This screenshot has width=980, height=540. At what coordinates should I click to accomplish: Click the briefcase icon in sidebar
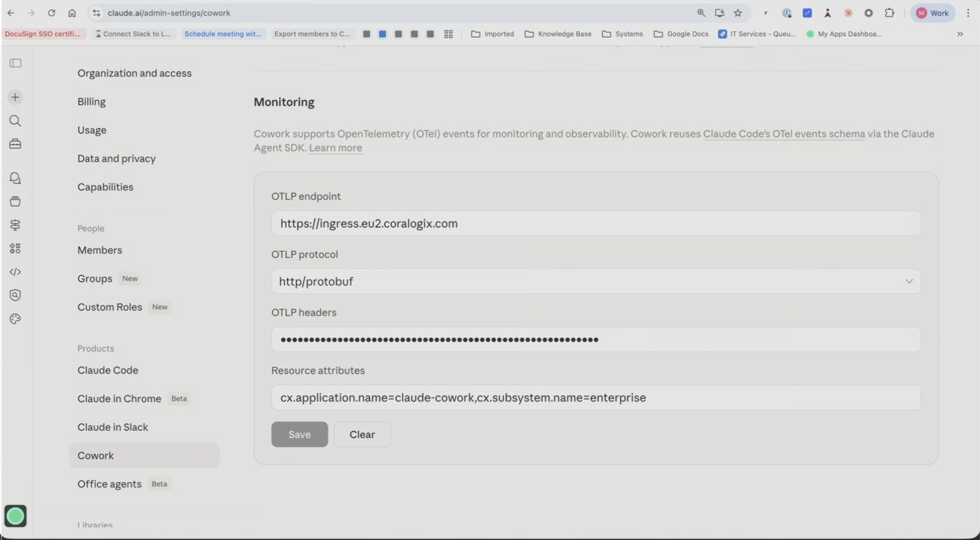[x=15, y=144]
